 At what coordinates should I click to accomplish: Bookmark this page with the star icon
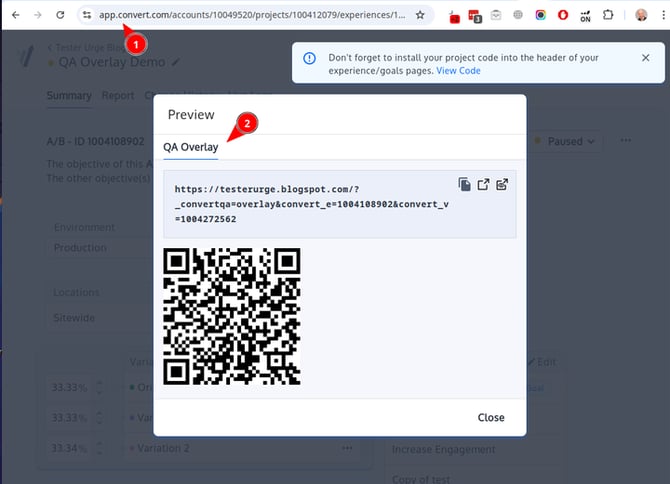[x=420, y=15]
